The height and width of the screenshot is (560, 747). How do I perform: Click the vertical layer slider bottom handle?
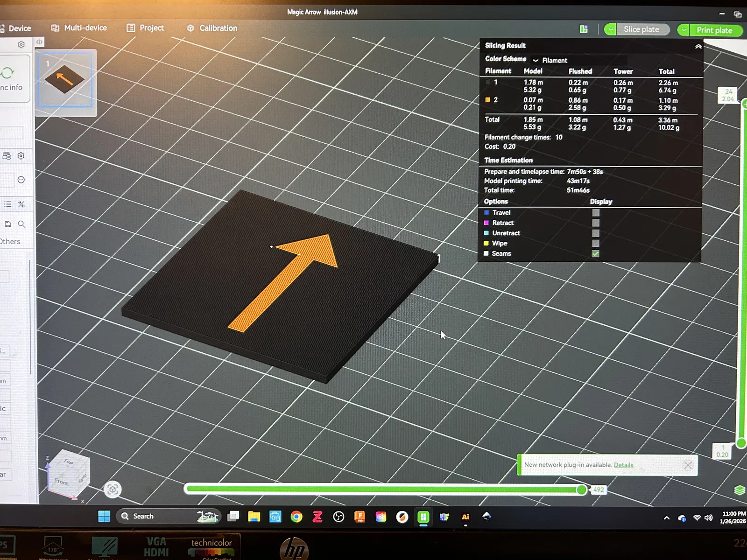coord(741,442)
